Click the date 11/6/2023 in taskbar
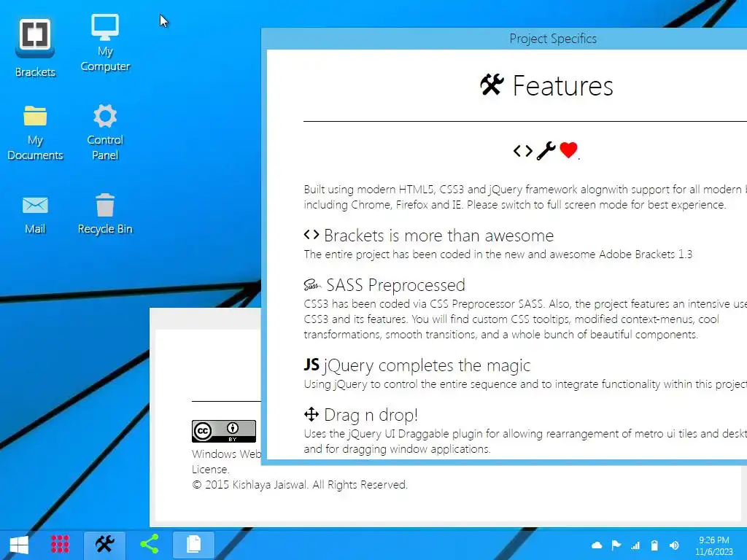 click(x=713, y=552)
